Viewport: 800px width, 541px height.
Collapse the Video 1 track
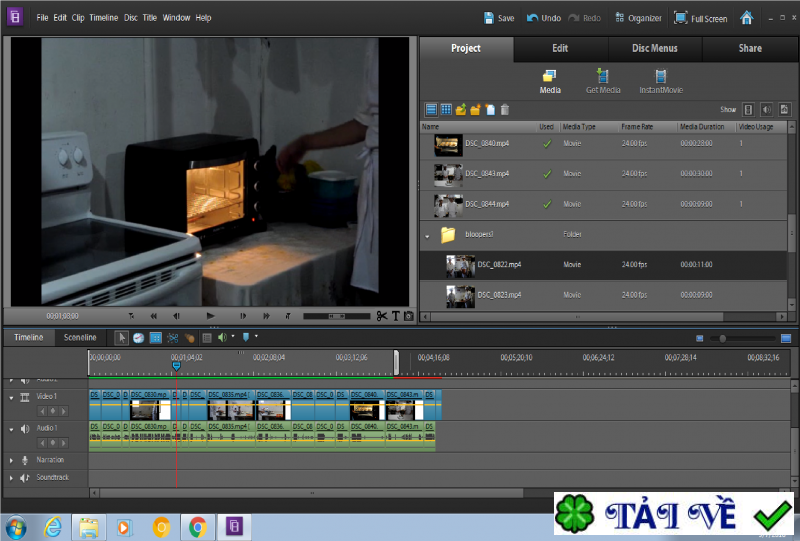[12, 397]
